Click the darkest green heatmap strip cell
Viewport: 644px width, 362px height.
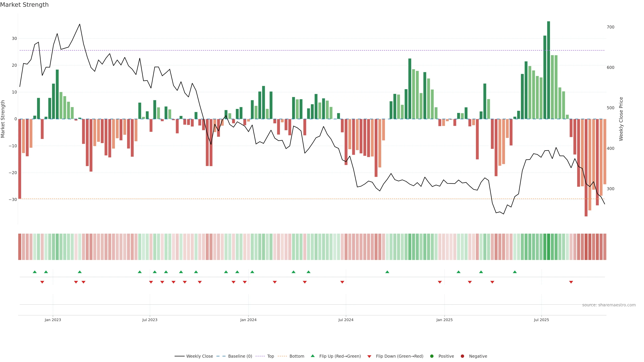pyautogui.click(x=549, y=247)
